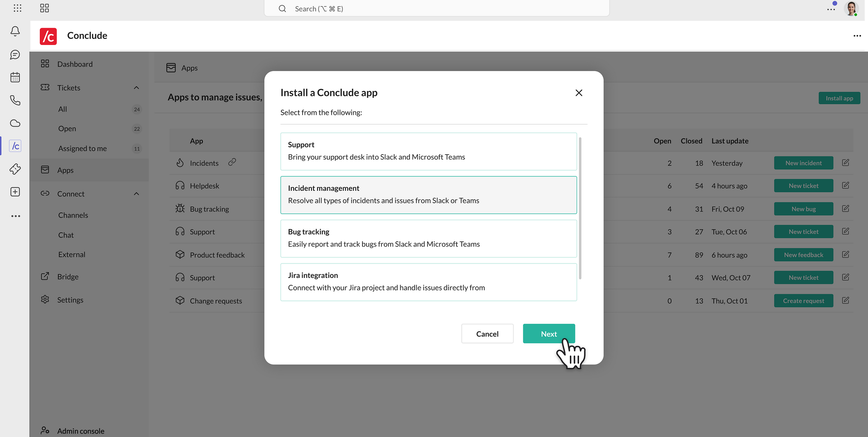Open the user profile avatar
868x437 pixels.
(851, 8)
